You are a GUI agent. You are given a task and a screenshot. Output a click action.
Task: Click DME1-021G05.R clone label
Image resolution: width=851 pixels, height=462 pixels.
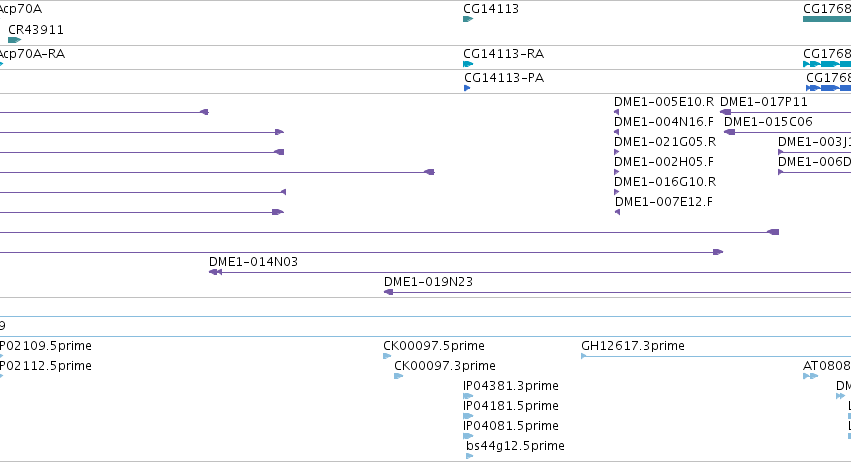[x=665, y=142]
